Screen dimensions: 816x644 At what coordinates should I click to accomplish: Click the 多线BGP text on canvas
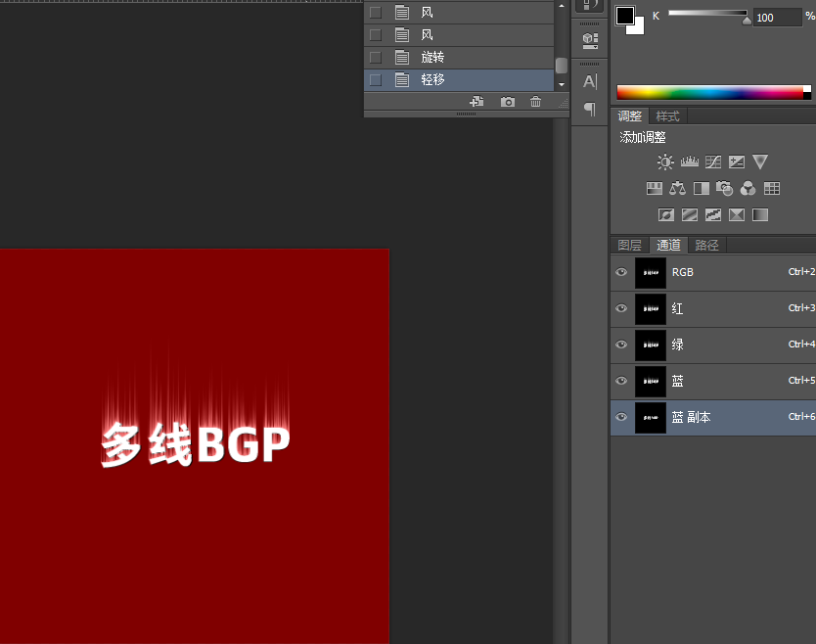pos(195,444)
